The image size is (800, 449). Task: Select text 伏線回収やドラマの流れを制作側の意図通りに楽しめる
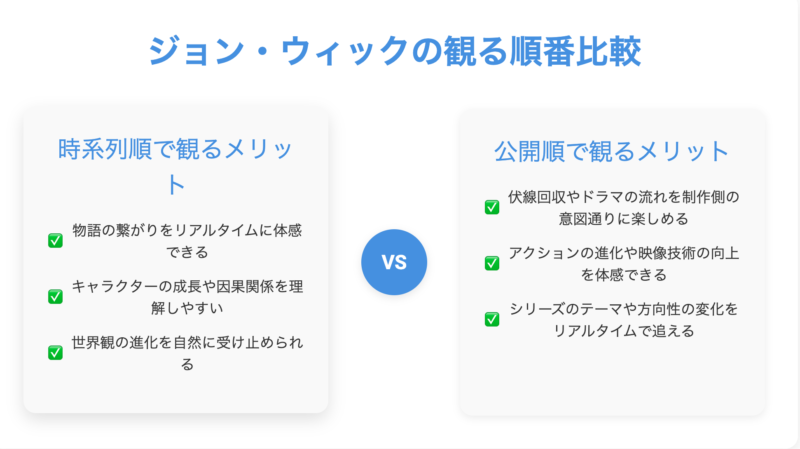(623, 208)
